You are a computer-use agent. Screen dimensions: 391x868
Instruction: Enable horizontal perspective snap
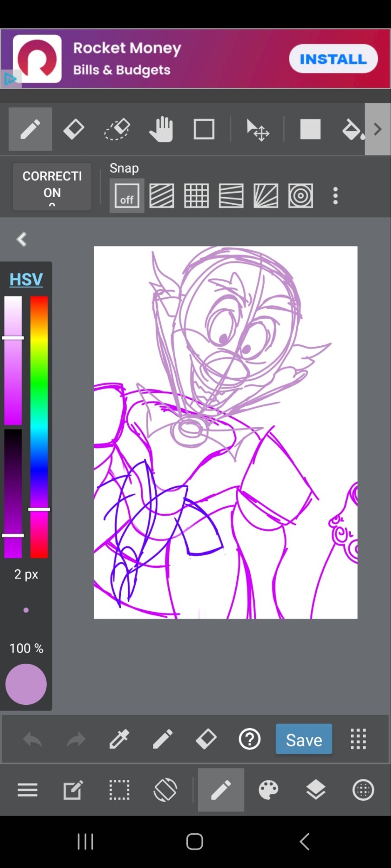231,196
